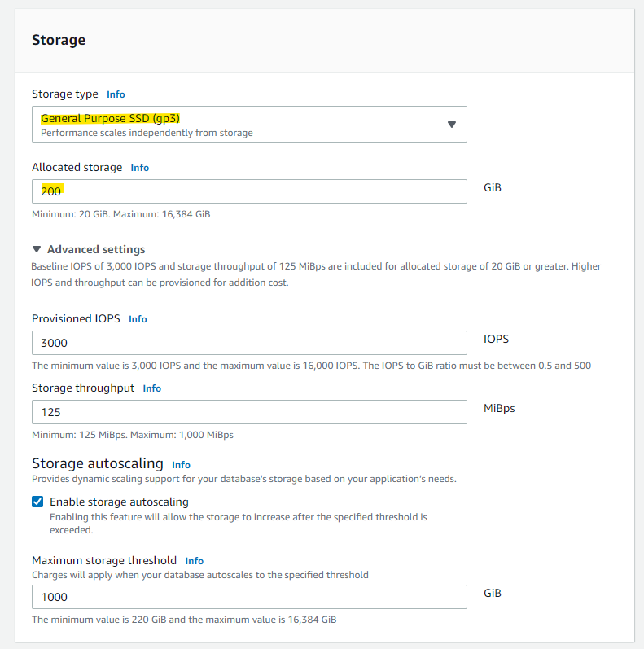Select the Storage throughput field showing 125
Viewport: 644px width, 649px height.
coord(249,412)
